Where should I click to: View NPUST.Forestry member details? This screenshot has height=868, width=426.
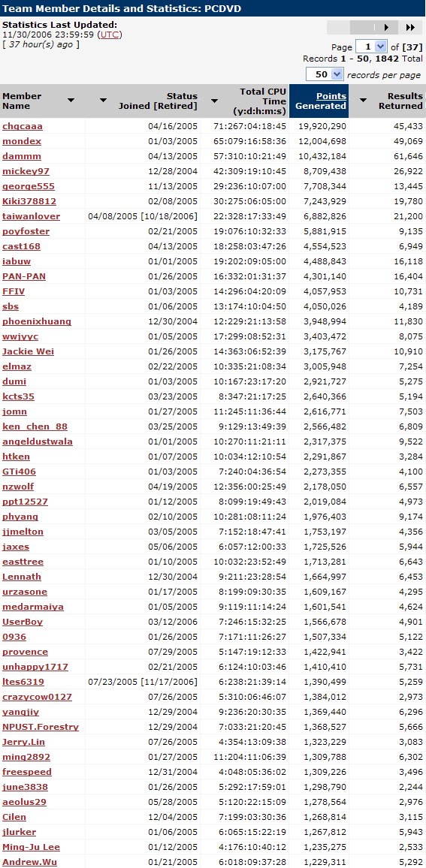pos(41,727)
